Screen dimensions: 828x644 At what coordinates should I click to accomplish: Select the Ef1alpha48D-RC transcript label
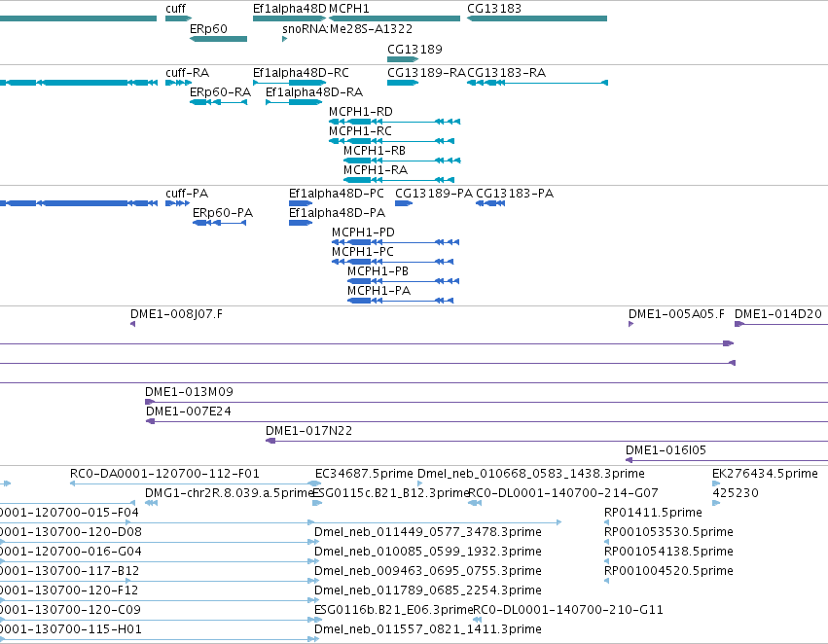pos(301,73)
